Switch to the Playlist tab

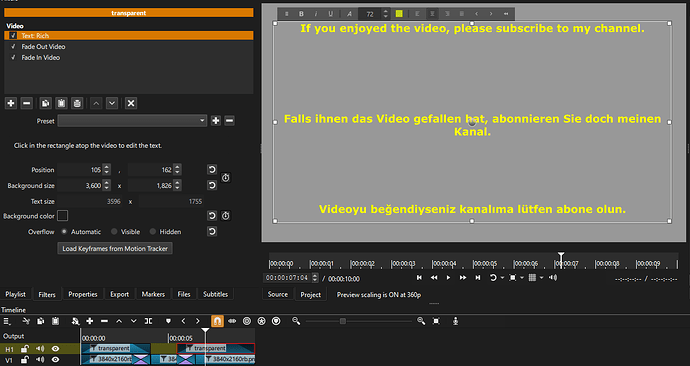pos(15,294)
